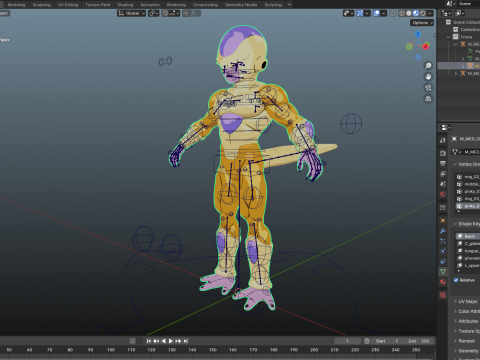Open the gizmo options dropdown arrow

point(367,13)
